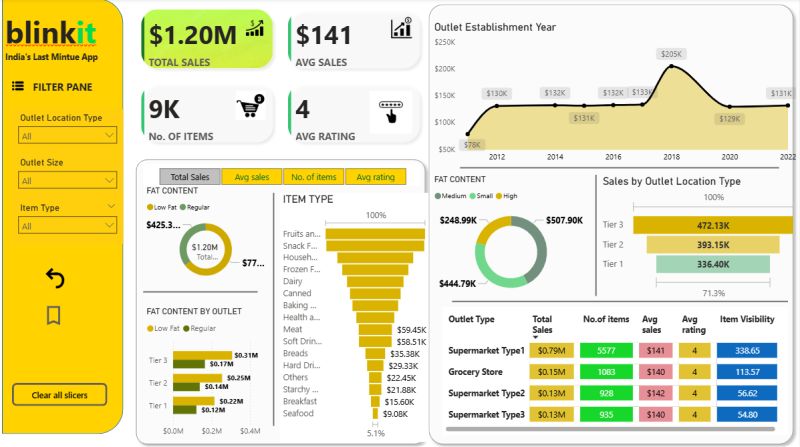Screen dimensions: 800x447
Task: Click the $205K peak data point in 2018
Action: (x=671, y=66)
